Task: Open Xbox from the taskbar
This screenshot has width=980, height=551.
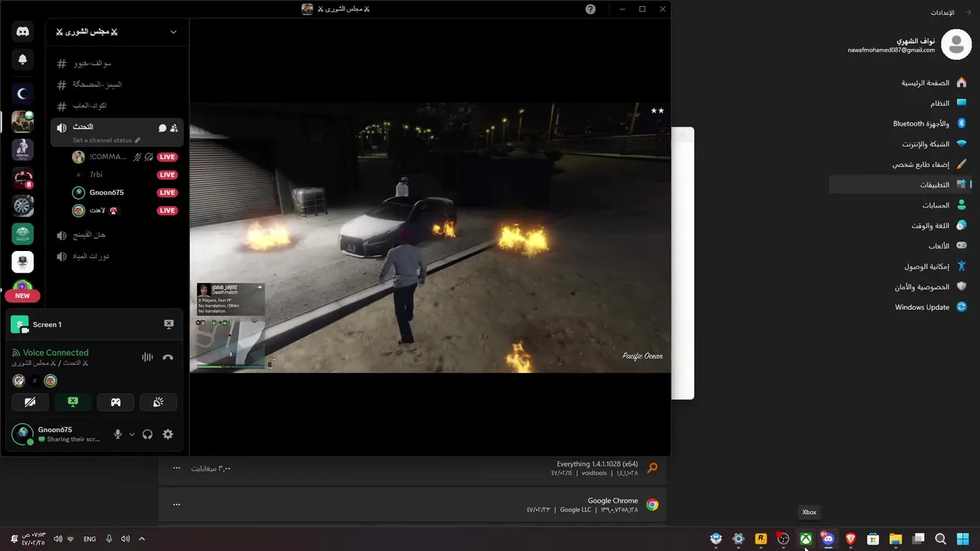Action: click(x=805, y=539)
